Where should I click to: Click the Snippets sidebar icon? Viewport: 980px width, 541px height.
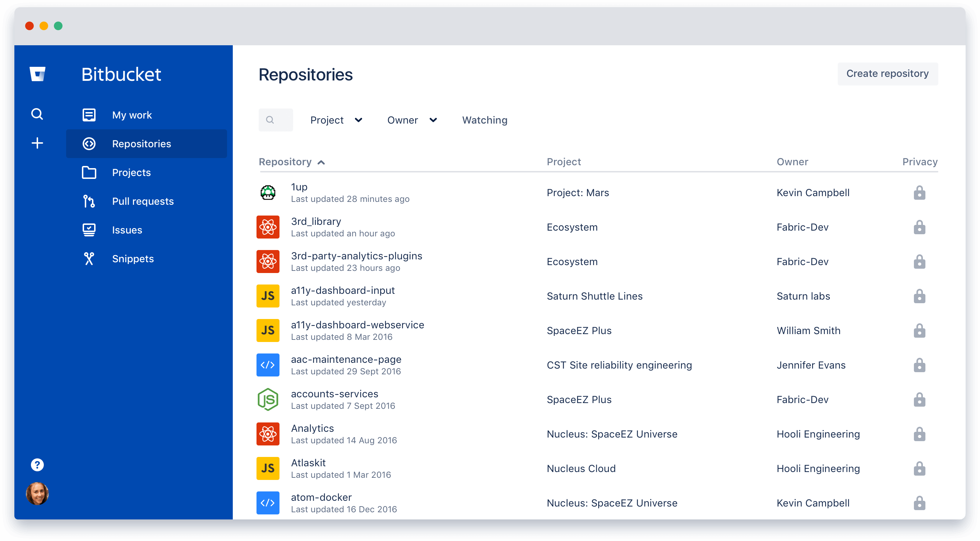[x=89, y=259]
